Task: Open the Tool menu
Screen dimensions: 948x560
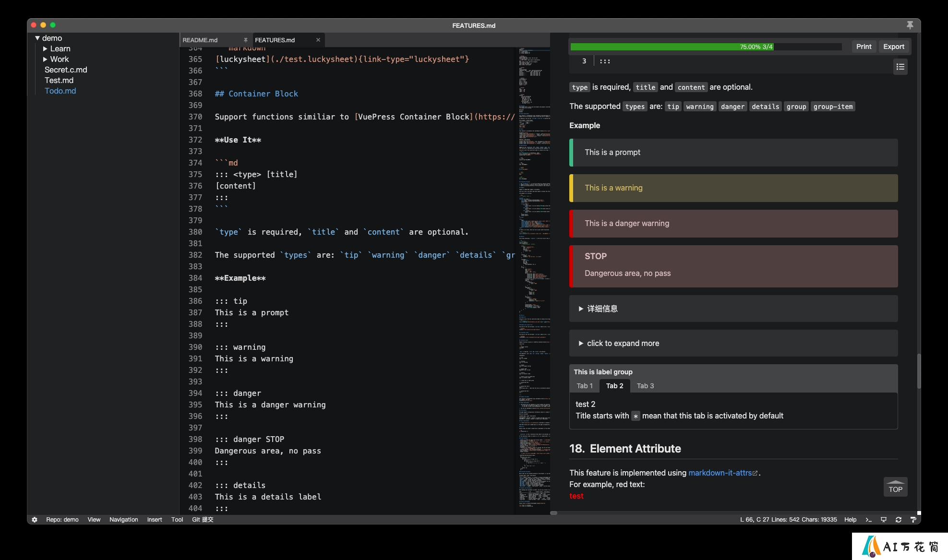Action: coord(177,520)
